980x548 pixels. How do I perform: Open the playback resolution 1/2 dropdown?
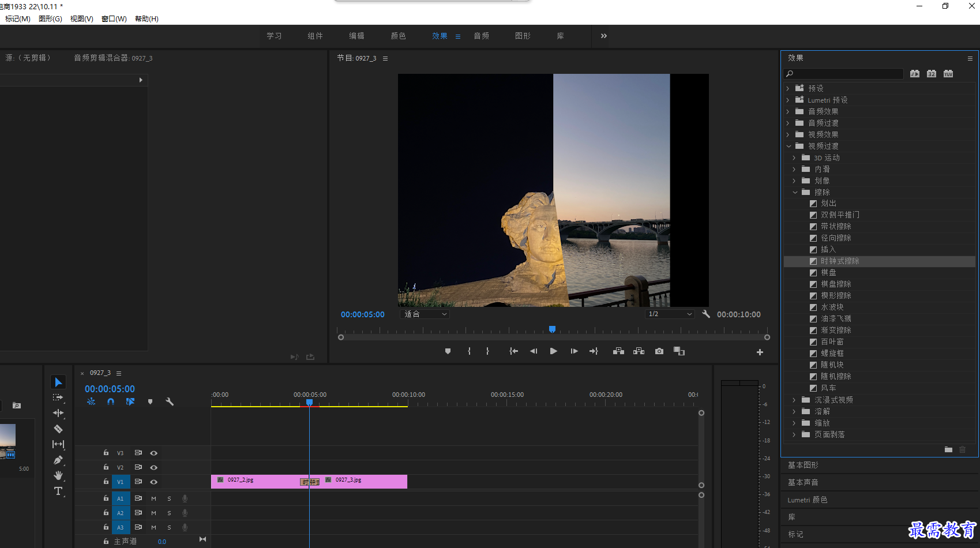(670, 314)
